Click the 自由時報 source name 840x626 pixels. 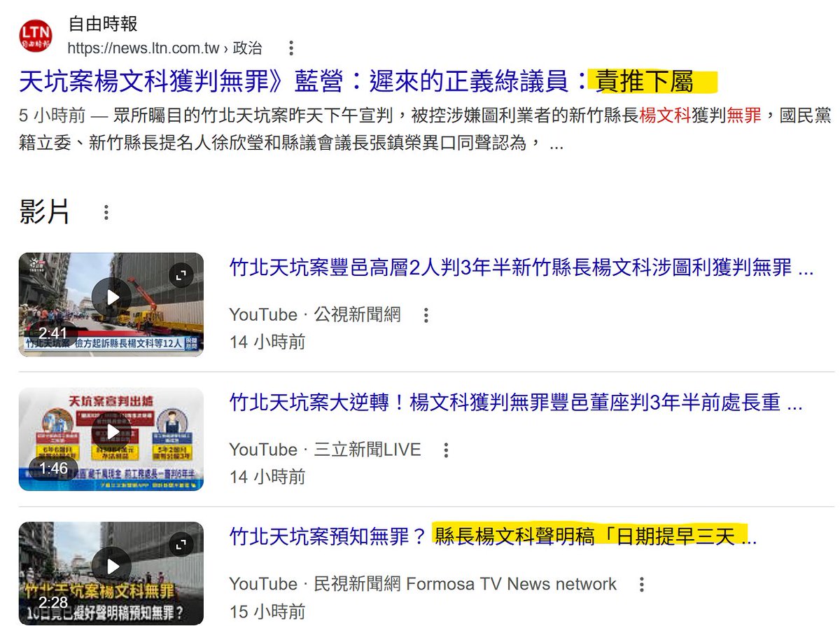pos(102,24)
